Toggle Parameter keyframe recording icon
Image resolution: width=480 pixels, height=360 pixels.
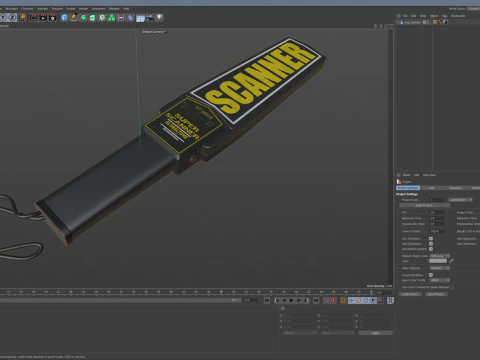(373, 300)
